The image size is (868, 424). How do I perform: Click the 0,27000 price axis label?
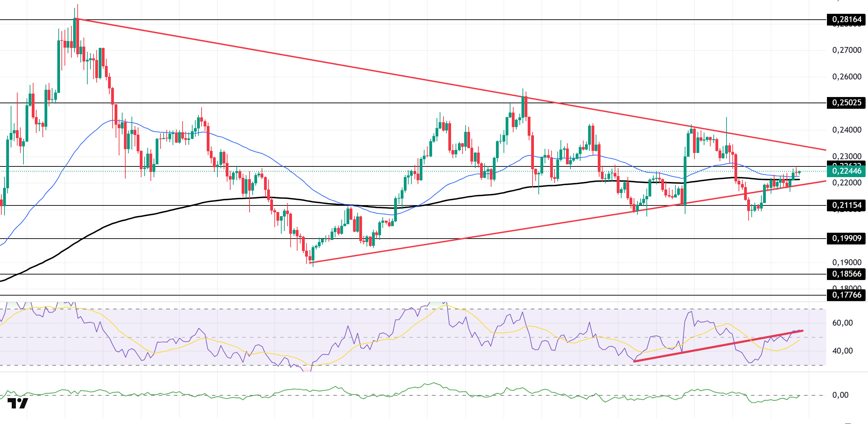pos(847,50)
